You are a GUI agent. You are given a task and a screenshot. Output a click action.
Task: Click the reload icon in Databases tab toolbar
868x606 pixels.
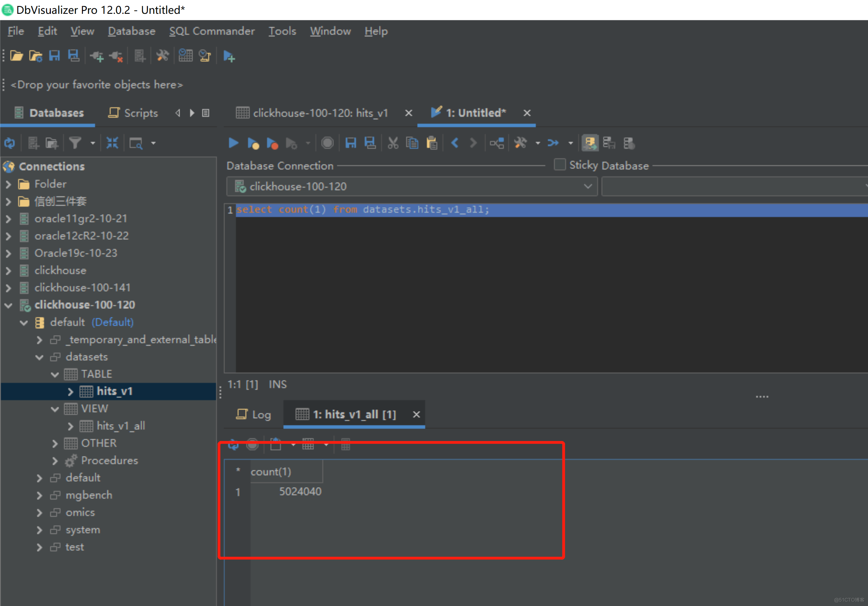[10, 143]
